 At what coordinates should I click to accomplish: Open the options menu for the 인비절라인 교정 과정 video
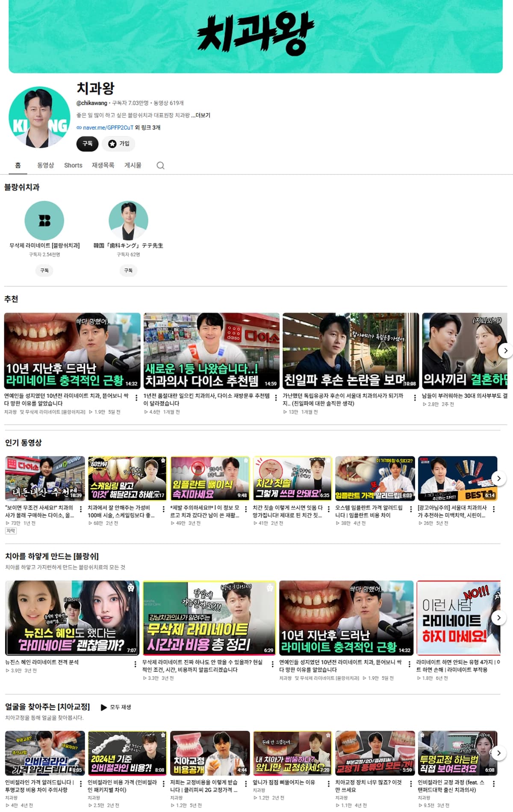[494, 784]
